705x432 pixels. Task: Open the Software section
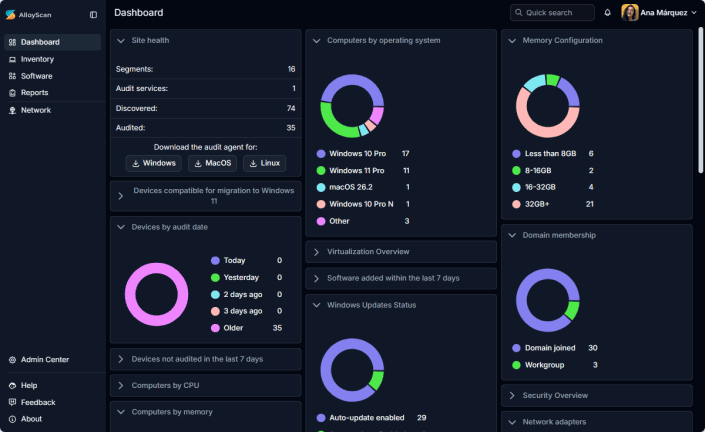(52, 76)
